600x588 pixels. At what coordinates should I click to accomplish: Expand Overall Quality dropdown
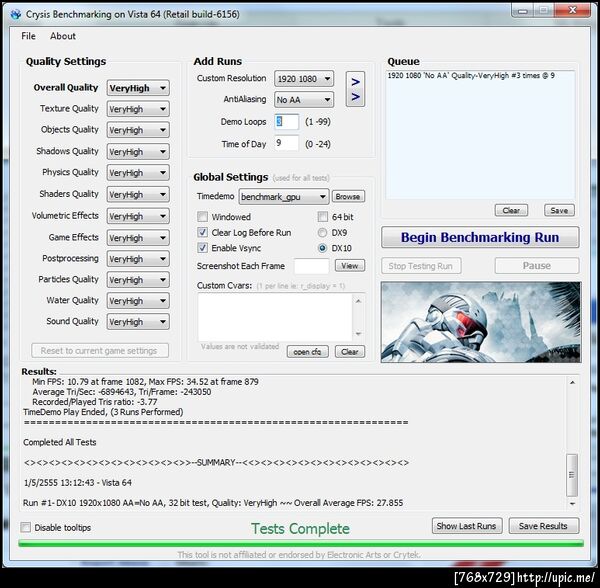(138, 88)
